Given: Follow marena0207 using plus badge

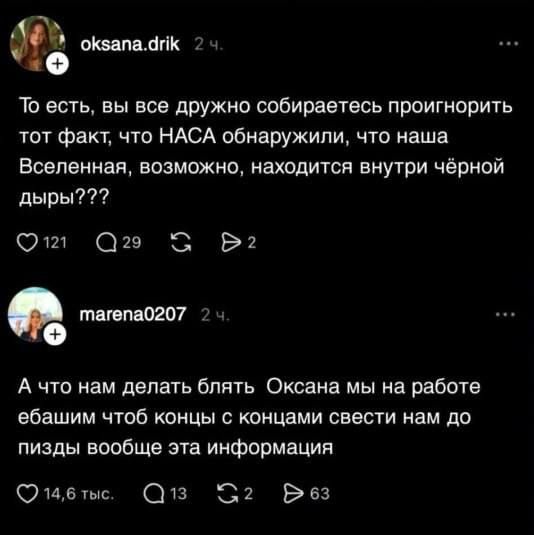Looking at the screenshot, I should [56, 334].
